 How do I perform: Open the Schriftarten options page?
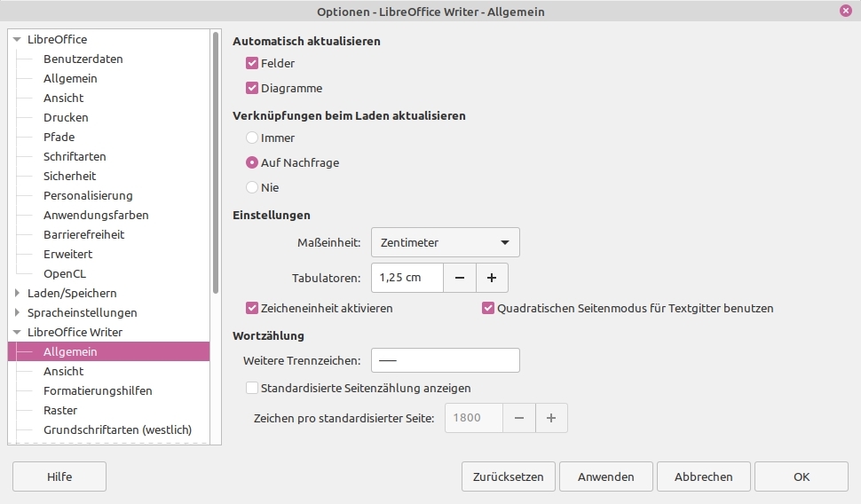(75, 156)
